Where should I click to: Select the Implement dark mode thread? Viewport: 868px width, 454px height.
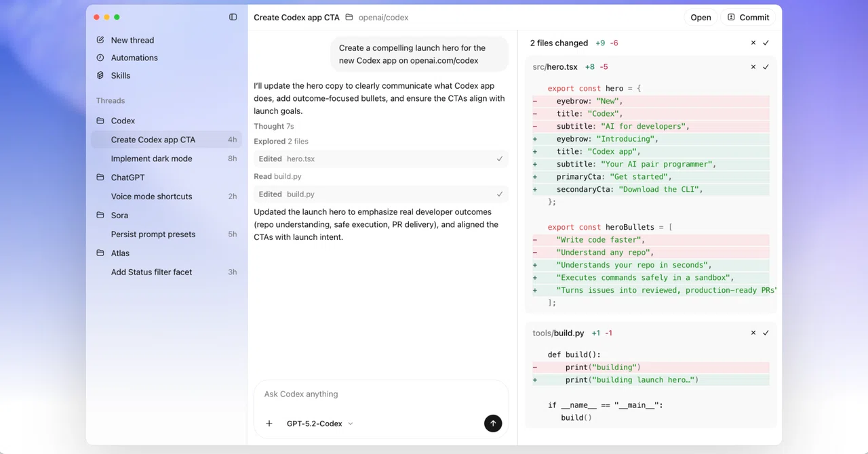click(166, 159)
